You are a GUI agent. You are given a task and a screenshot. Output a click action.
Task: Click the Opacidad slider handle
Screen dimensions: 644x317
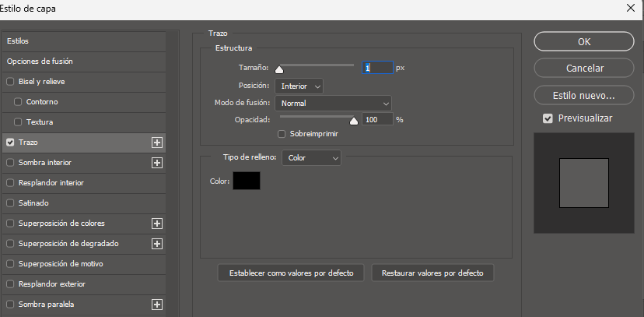[x=354, y=122]
